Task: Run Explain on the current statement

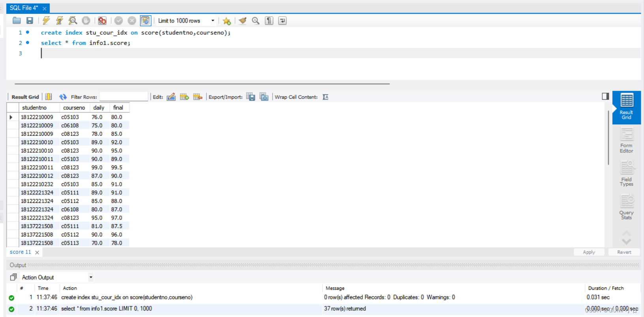Action: click(x=73, y=21)
